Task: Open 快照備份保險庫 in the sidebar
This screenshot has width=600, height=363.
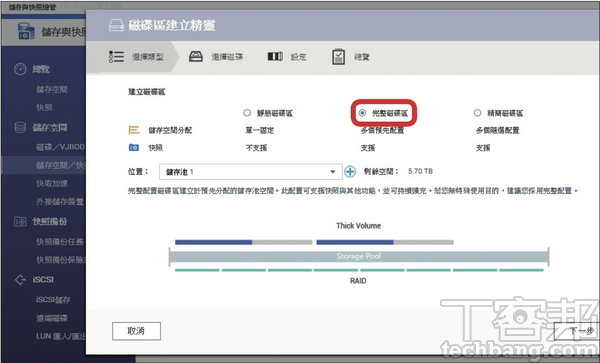Action: tap(60, 260)
